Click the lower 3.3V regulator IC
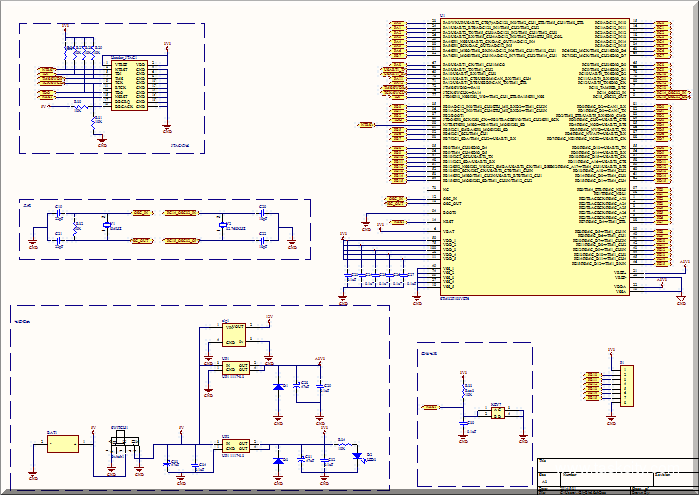The height and width of the screenshot is (495, 699). tap(236, 446)
